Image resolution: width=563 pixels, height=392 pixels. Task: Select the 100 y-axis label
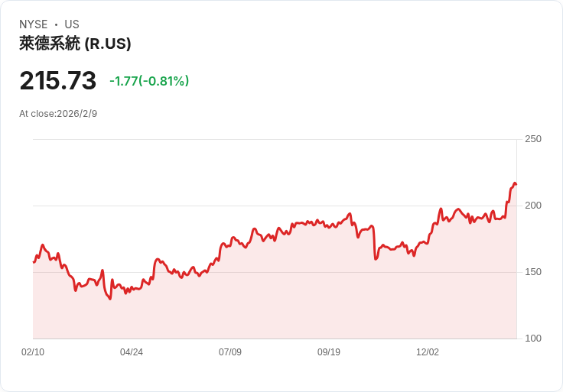(x=533, y=339)
